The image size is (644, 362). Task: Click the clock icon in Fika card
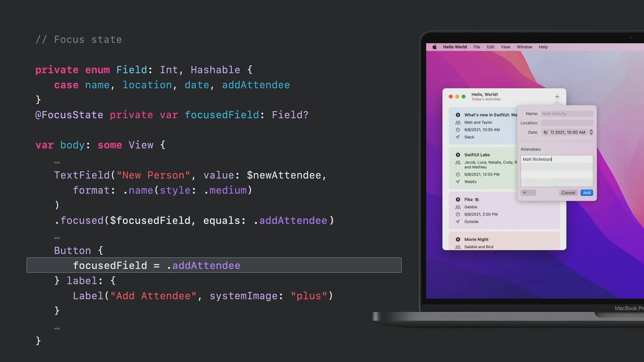[x=458, y=215]
